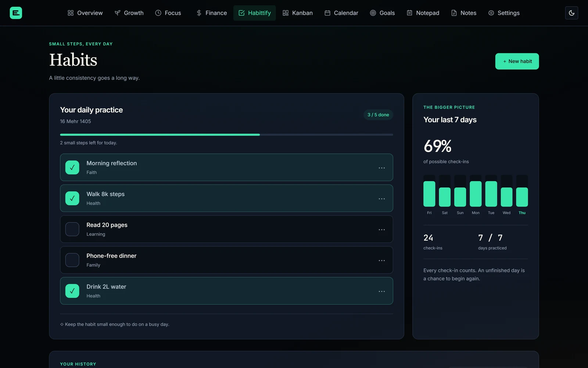Click the daily practice progress bar

pos(226,135)
